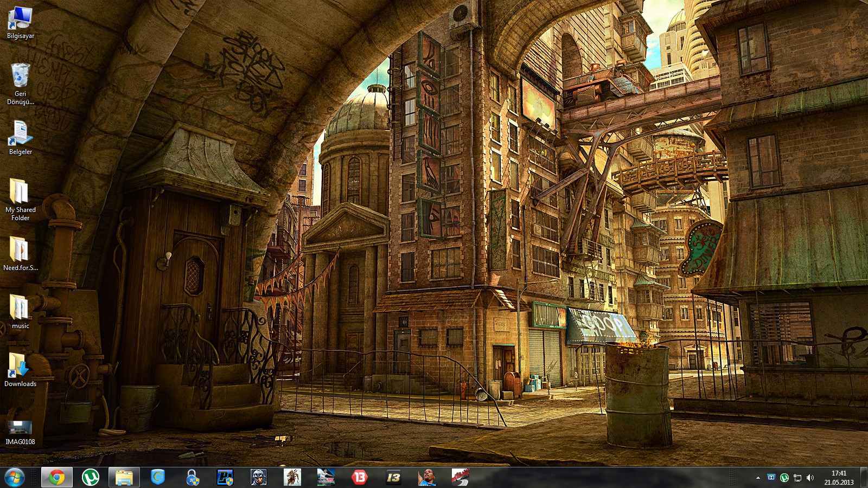Viewport: 868px width, 488px height.
Task: Launch Hotspot Shield blue shield icon
Action: pos(158,478)
